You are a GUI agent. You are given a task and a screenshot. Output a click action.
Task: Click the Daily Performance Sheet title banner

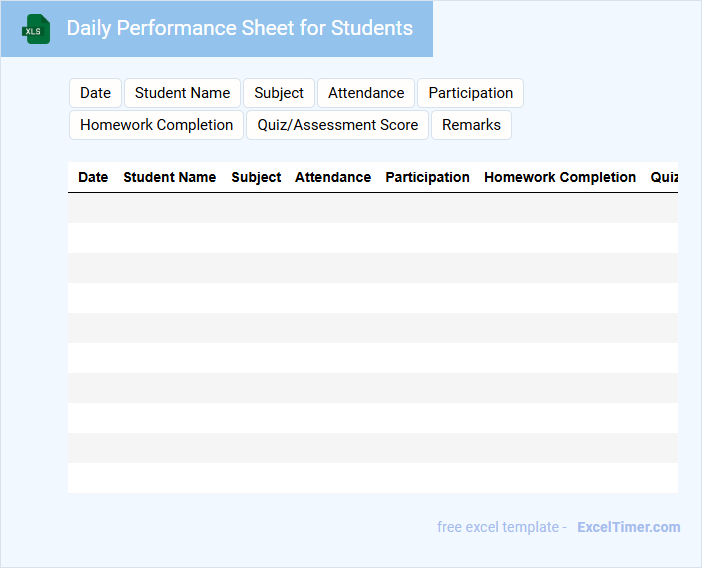pyautogui.click(x=239, y=29)
